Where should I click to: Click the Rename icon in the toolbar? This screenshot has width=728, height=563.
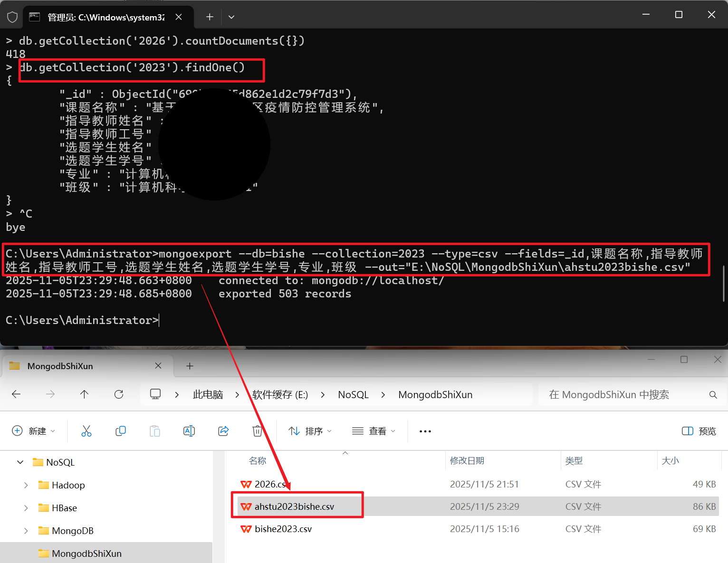pos(189,431)
